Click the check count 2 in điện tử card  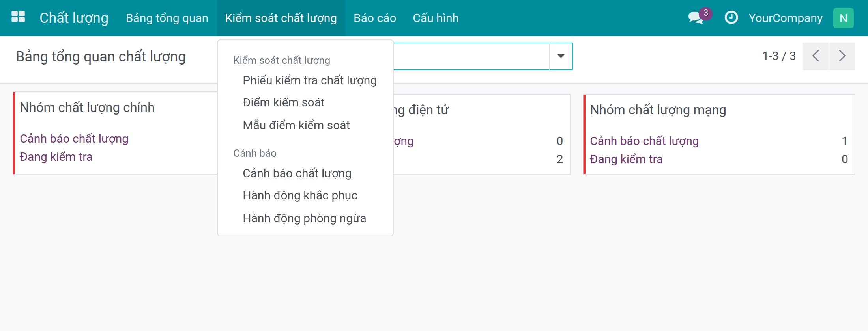559,159
